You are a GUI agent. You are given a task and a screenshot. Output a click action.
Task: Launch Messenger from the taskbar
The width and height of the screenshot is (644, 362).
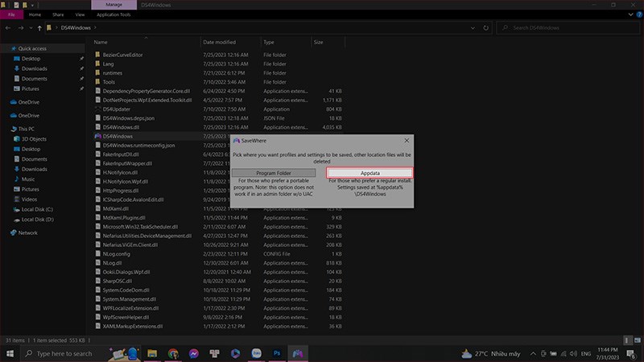(x=194, y=353)
